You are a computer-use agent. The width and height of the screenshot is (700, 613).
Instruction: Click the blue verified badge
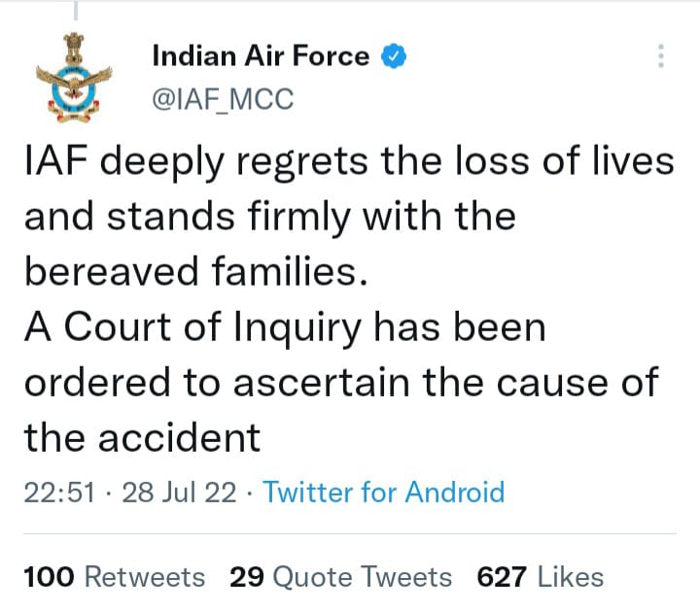point(394,56)
